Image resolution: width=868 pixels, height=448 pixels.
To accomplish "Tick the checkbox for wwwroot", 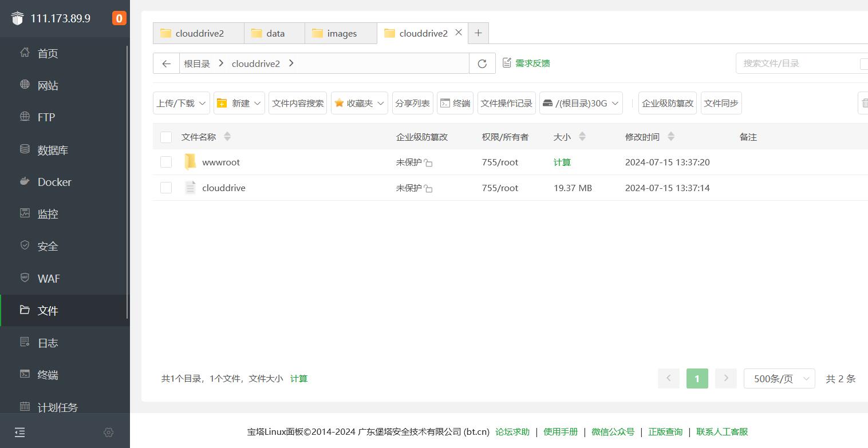I will [x=166, y=162].
